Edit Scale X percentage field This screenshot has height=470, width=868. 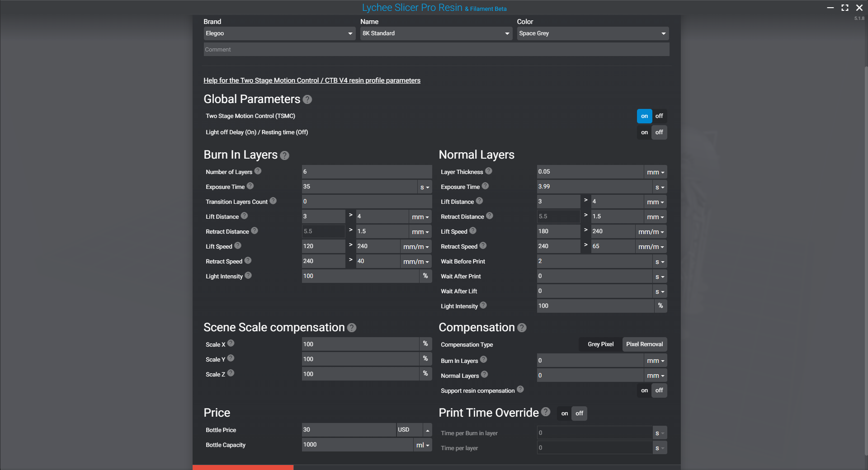pos(360,344)
